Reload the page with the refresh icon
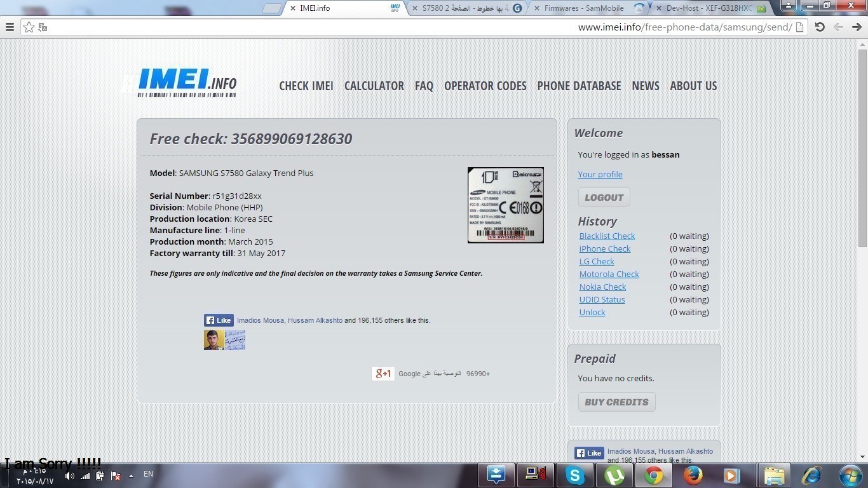 tap(820, 27)
